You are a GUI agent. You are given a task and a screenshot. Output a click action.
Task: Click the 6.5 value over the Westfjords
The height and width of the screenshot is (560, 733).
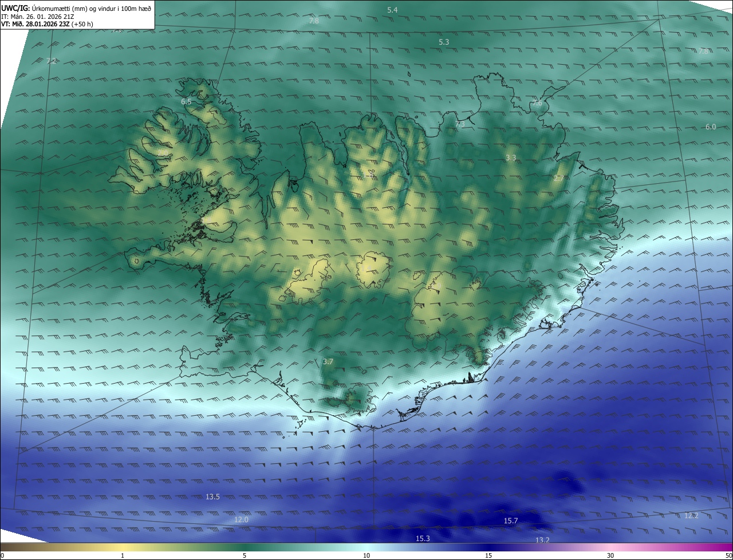pos(186,101)
